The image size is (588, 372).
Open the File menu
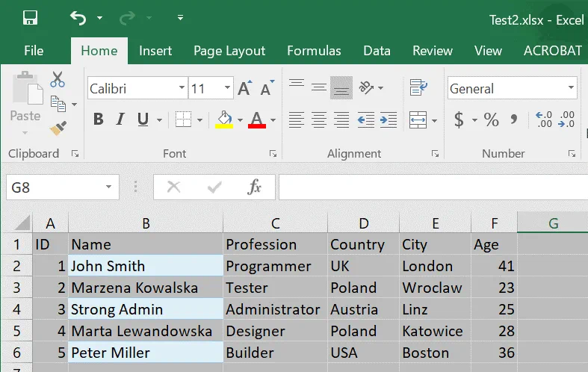34,51
